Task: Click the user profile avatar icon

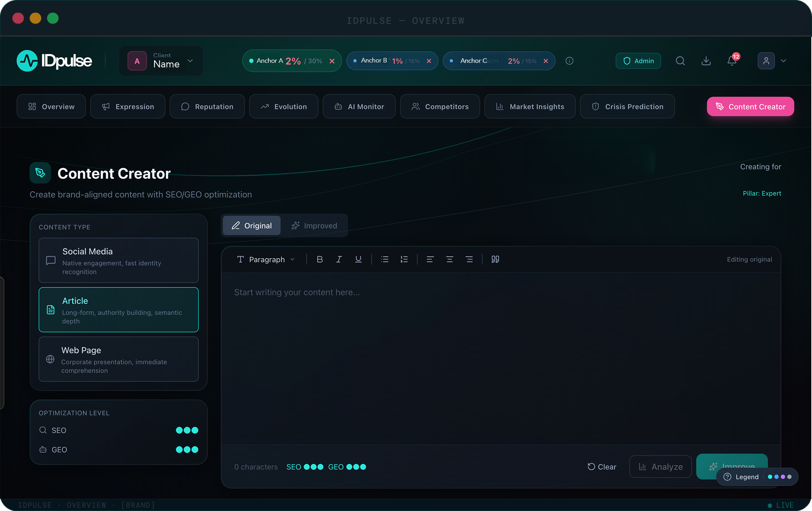Action: [x=766, y=61]
